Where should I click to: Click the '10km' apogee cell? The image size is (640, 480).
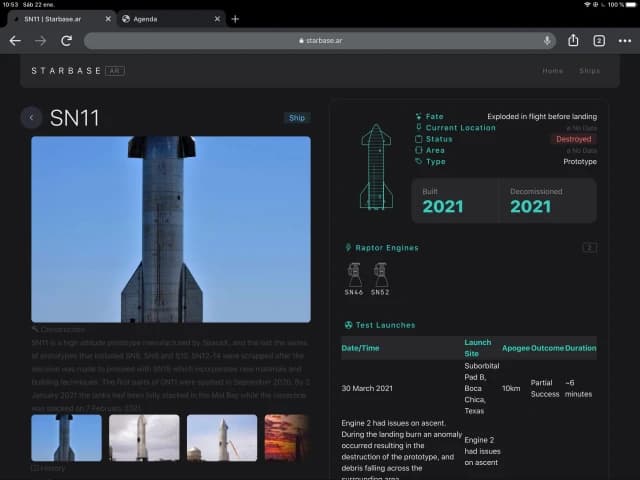[511, 389]
